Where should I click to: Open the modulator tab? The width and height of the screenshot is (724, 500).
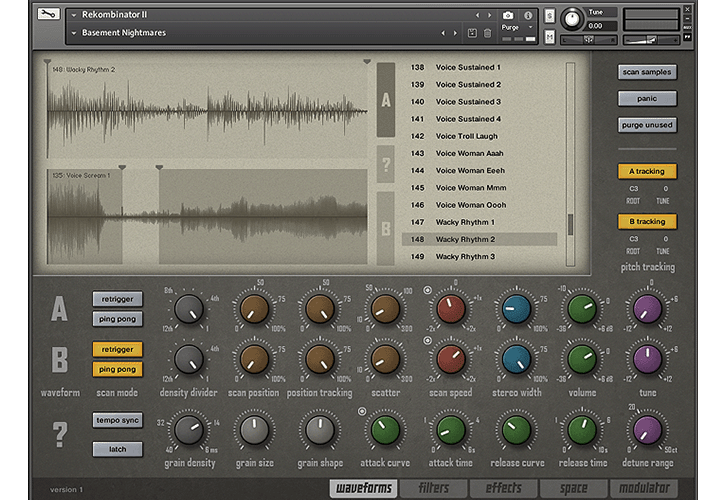(644, 488)
